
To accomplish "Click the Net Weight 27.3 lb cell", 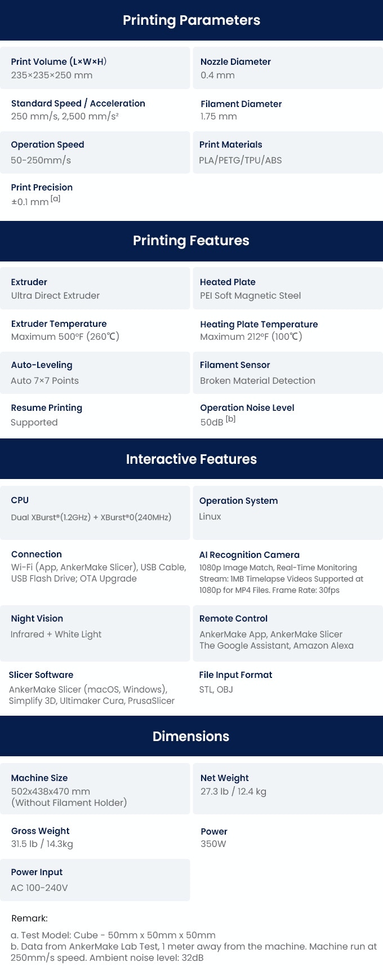I will 288,788.
